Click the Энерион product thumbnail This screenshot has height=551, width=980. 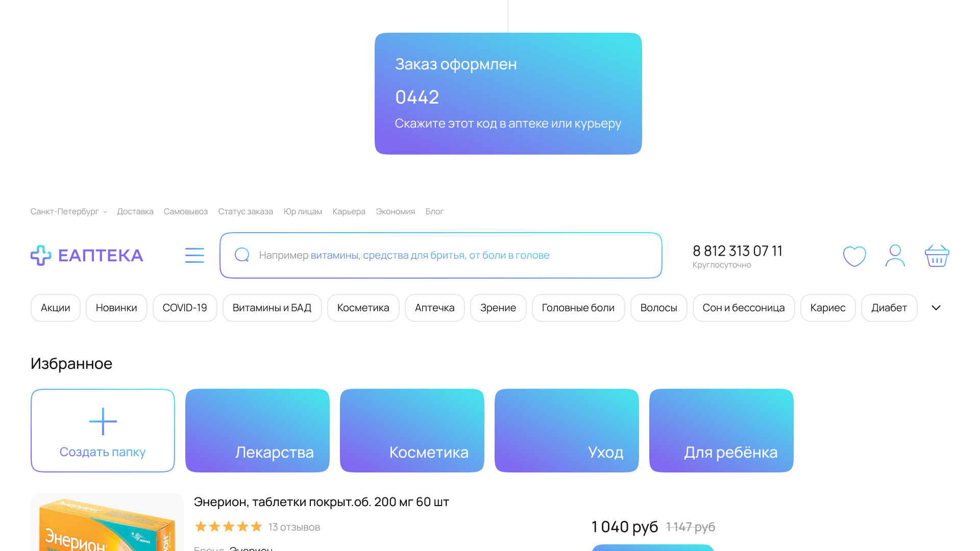(107, 523)
